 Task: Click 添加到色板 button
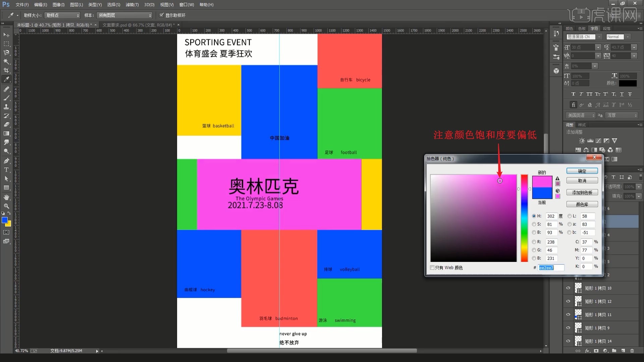[582, 192]
